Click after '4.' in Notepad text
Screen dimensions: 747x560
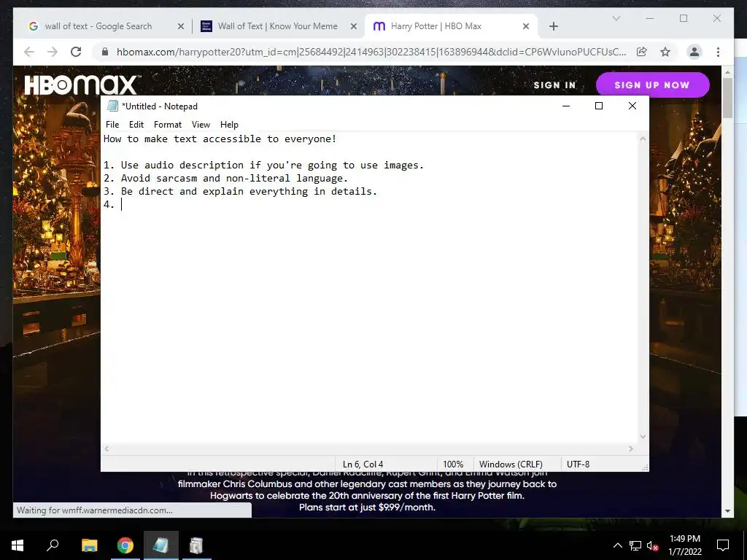tap(122, 204)
